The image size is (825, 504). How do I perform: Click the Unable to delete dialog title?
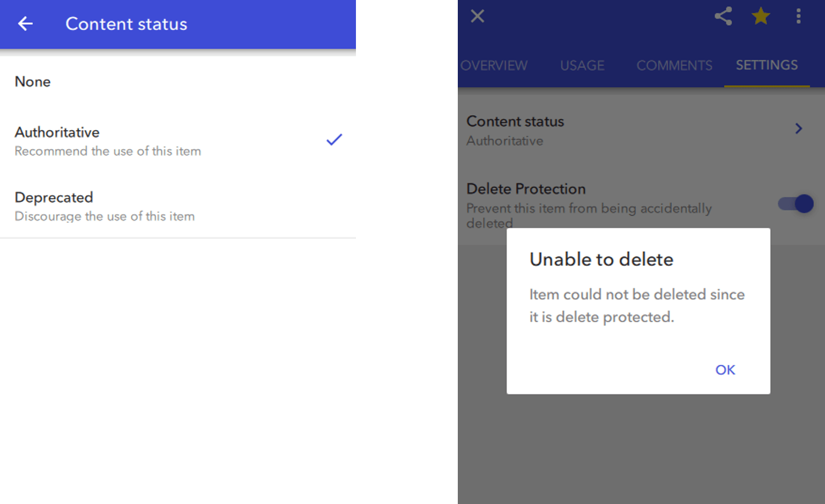click(601, 259)
